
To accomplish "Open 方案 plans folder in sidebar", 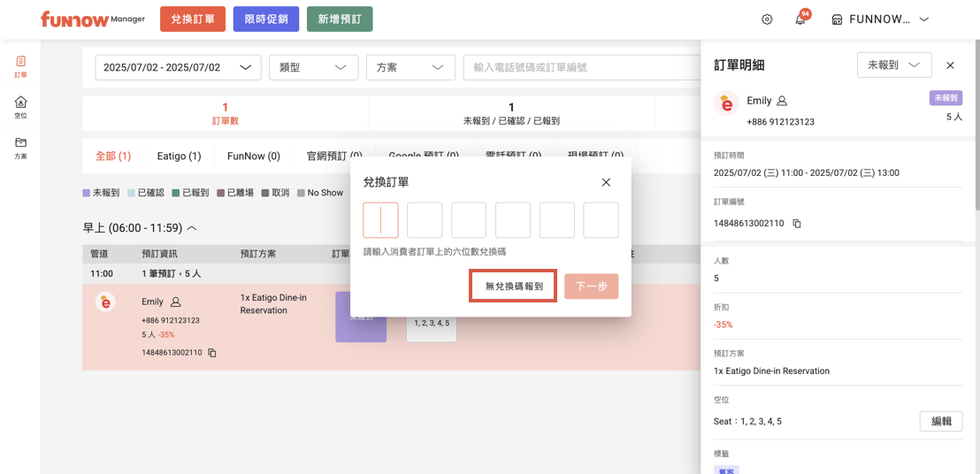I will point(20,147).
